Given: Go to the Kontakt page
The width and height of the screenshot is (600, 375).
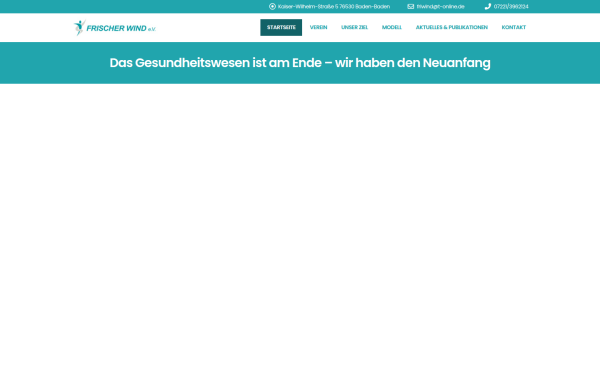Looking at the screenshot, I should pos(514,28).
